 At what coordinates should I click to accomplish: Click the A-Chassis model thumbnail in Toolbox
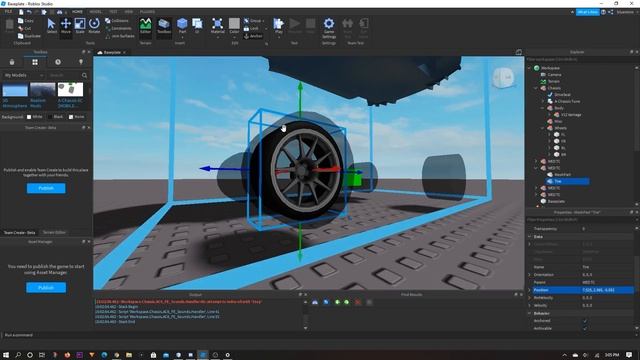(70, 89)
